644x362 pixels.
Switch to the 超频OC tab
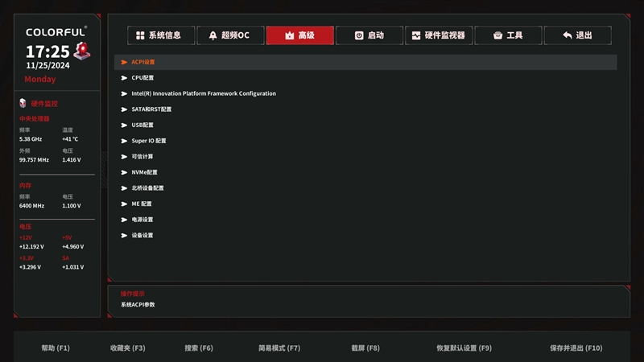pyautogui.click(x=230, y=35)
